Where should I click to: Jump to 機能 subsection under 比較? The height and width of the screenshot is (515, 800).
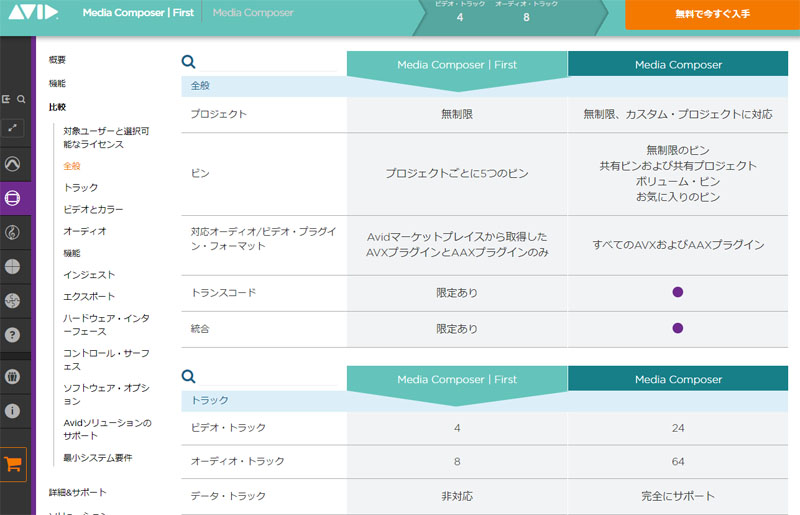(x=72, y=253)
